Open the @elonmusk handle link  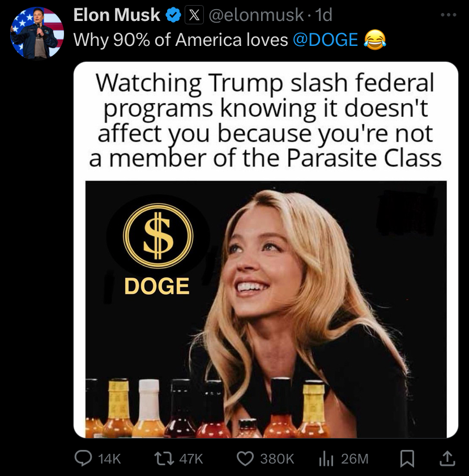pyautogui.click(x=256, y=15)
